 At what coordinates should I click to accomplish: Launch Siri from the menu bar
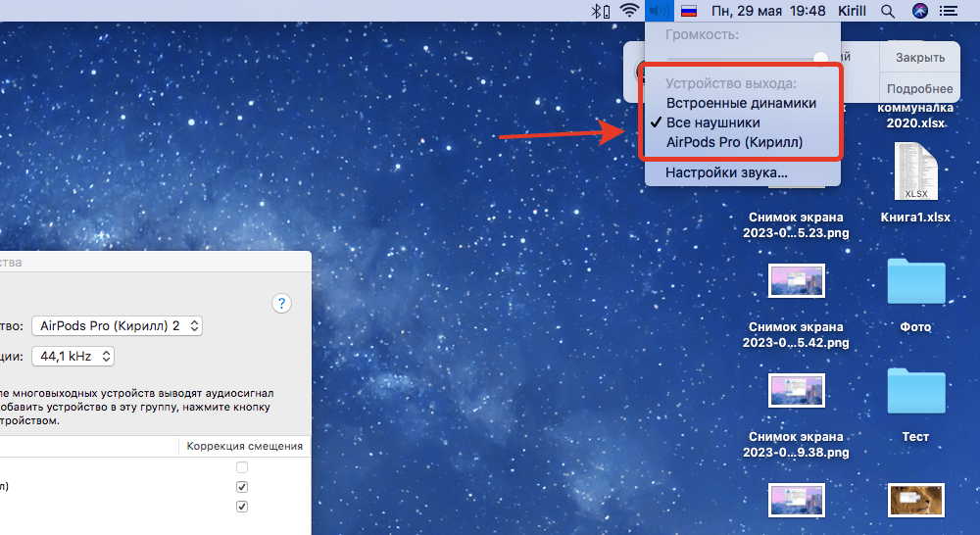click(919, 12)
